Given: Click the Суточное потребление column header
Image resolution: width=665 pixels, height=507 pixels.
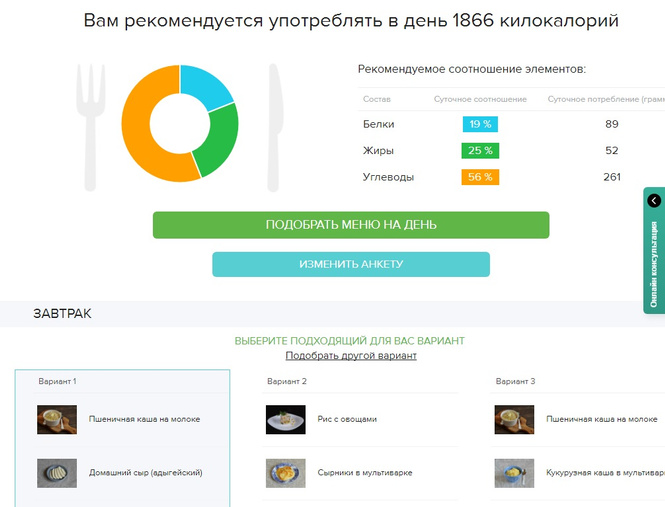Looking at the screenshot, I should (606, 99).
